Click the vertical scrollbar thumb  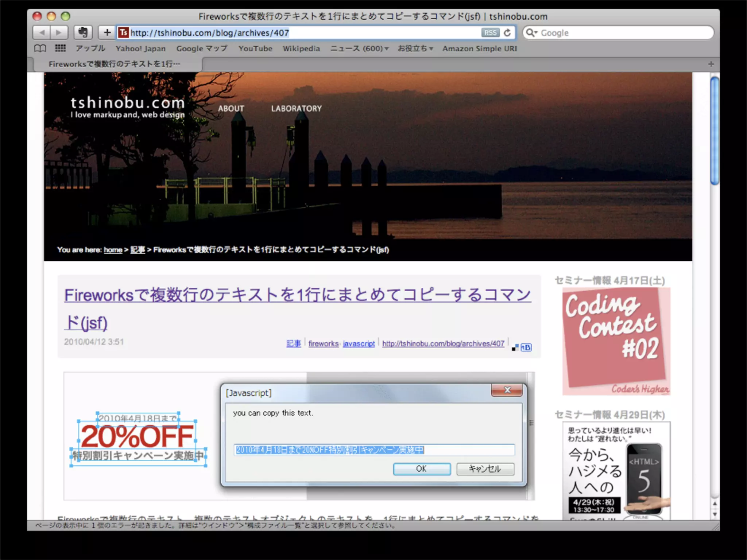715,131
